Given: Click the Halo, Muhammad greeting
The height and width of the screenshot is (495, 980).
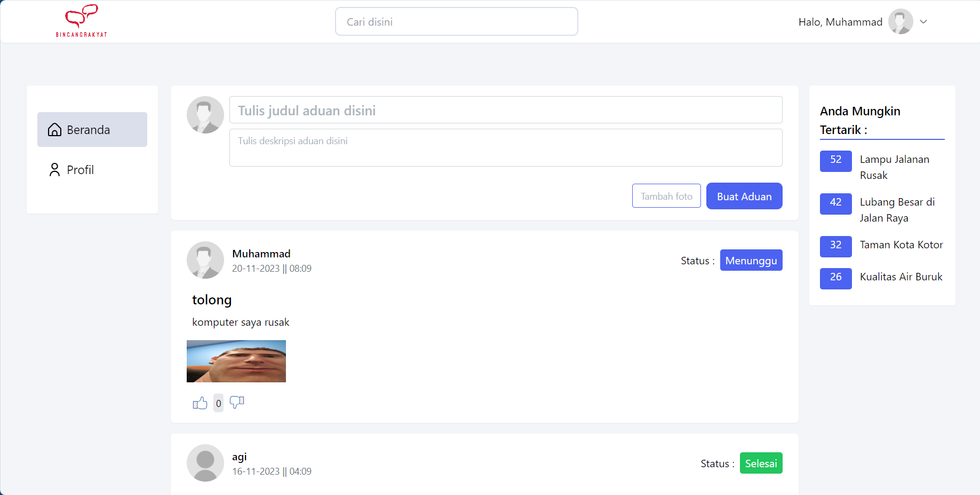Looking at the screenshot, I should pyautogui.click(x=840, y=22).
